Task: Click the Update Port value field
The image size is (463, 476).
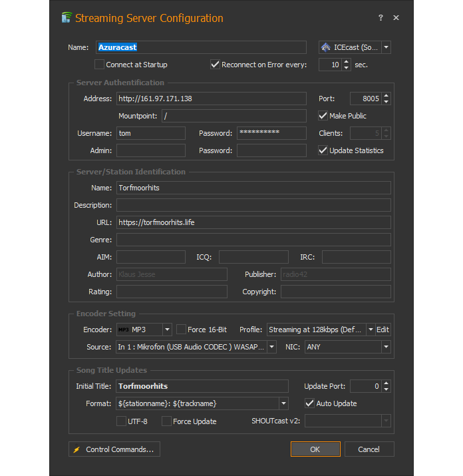Action: (x=366, y=386)
